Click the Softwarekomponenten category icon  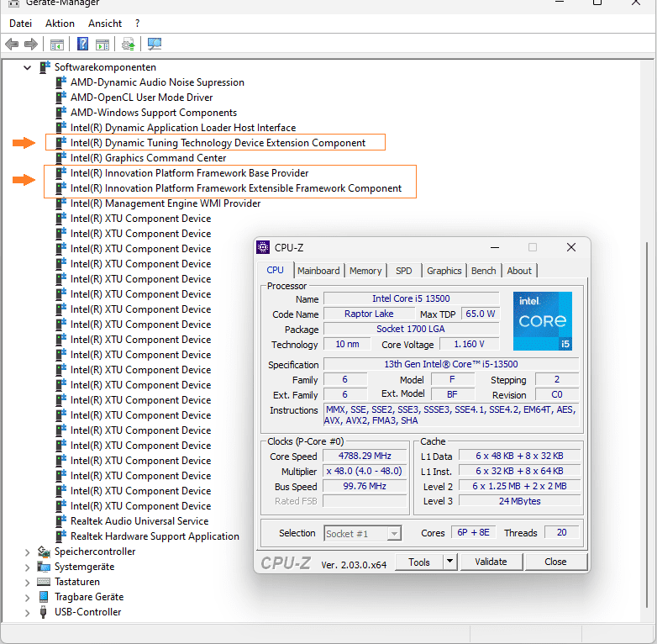(45, 67)
